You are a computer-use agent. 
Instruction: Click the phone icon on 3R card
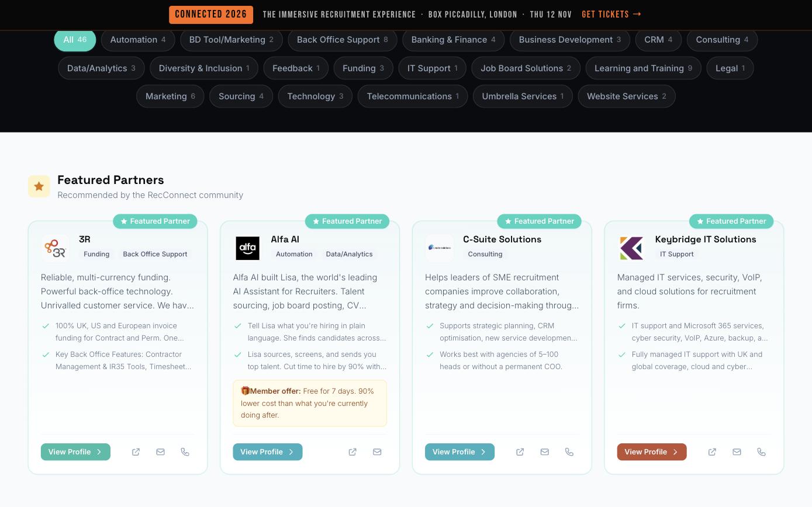[185, 452]
